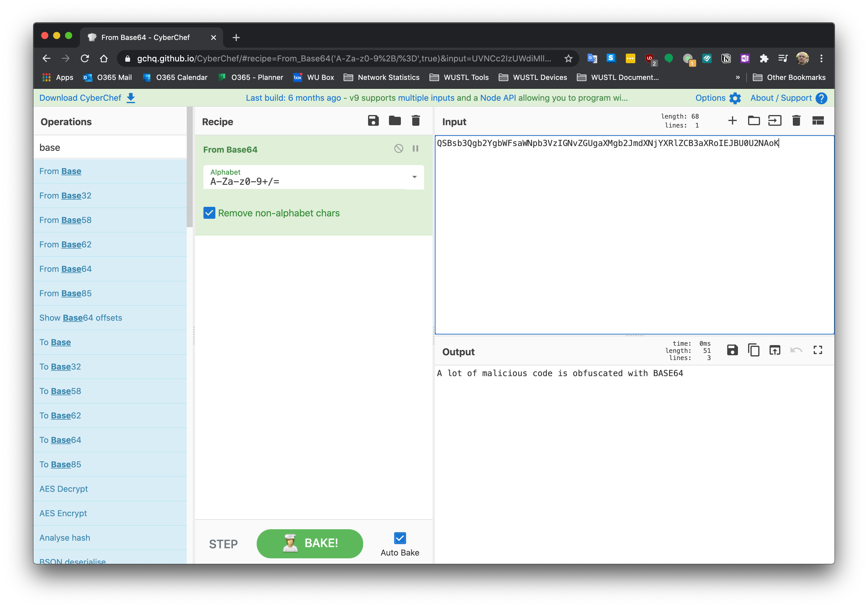
Task: Open Google Translate extension
Action: click(x=592, y=58)
